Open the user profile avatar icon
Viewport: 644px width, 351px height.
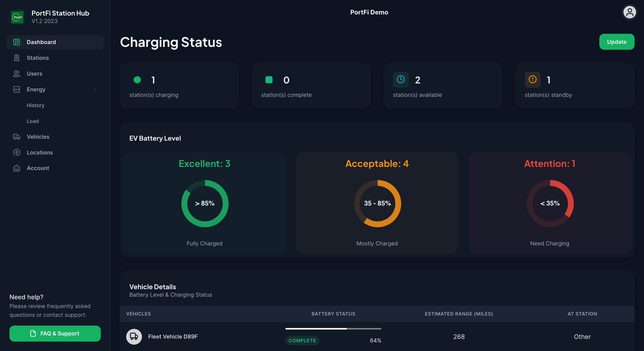click(x=629, y=13)
